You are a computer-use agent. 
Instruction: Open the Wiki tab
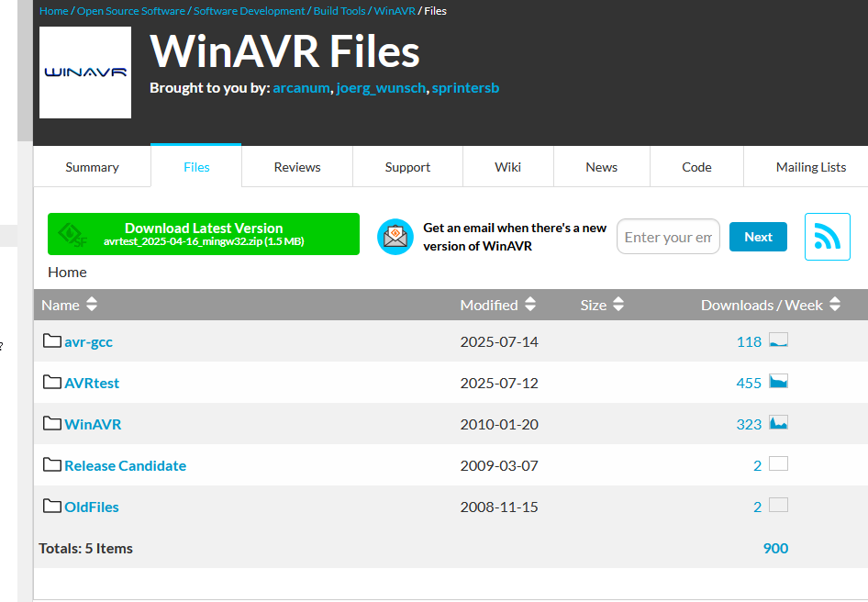(507, 167)
